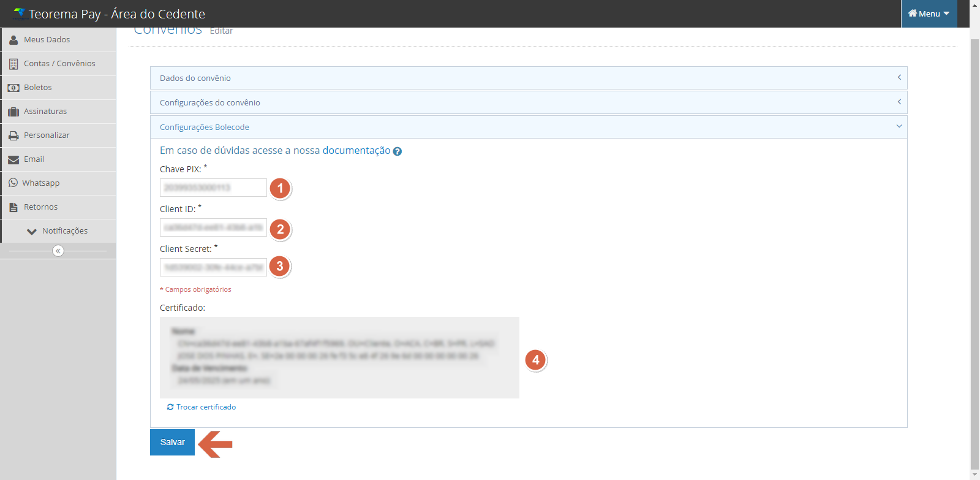
Task: Click the Configurações Bolecode chevron arrow
Action: [899, 126]
